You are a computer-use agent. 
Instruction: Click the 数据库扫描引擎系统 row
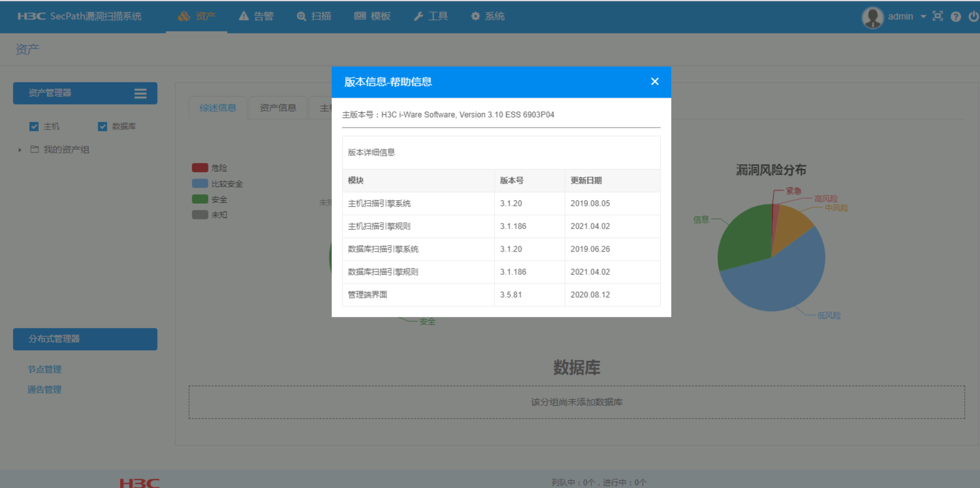click(x=501, y=249)
